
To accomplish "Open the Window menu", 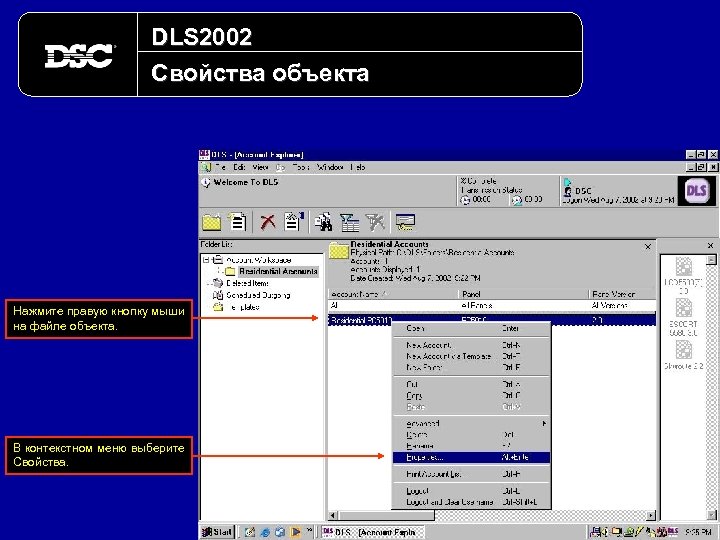I will 330,167.
